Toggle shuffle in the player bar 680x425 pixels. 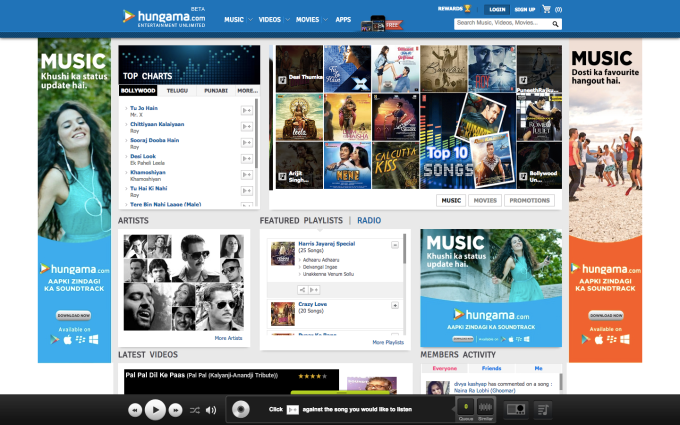point(195,410)
